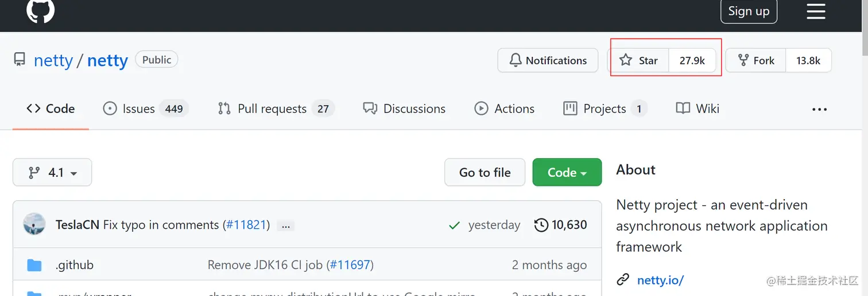The height and width of the screenshot is (296, 868).
Task: Switch to the Issues tab
Action: click(138, 109)
